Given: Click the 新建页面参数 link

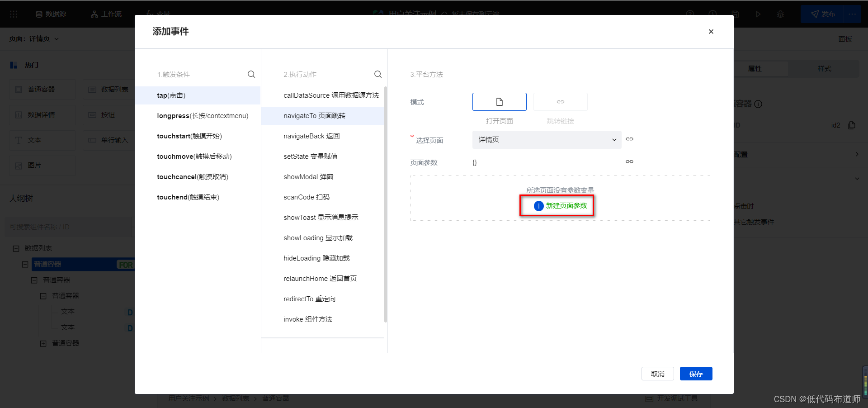Looking at the screenshot, I should 566,206.
